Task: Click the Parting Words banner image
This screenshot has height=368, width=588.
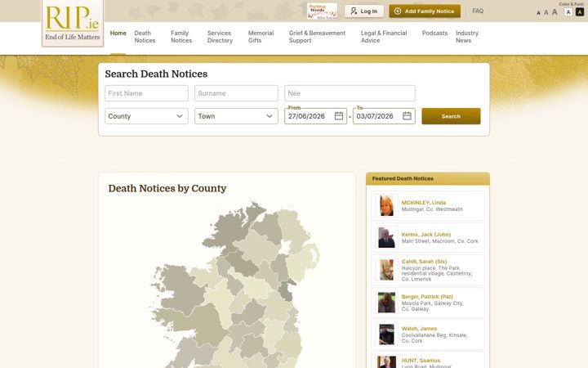Action: click(x=322, y=11)
